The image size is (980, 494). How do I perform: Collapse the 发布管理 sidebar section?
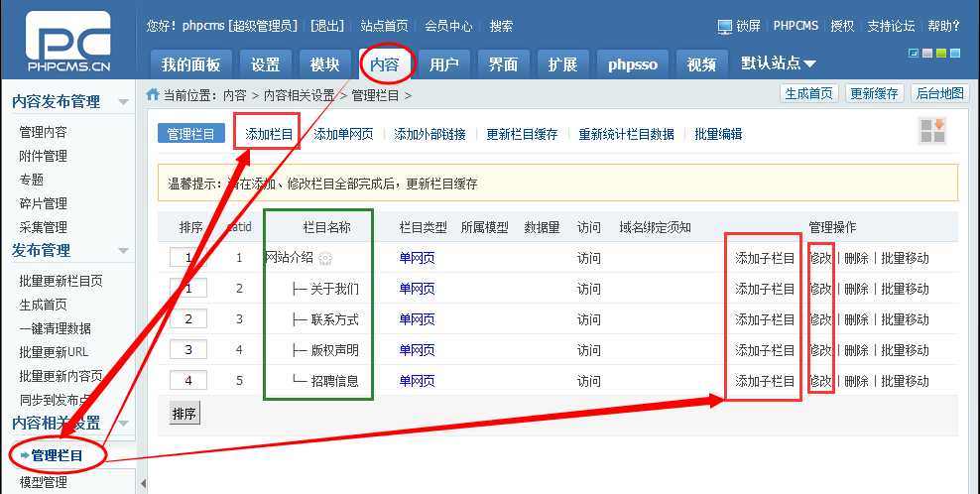point(123,251)
